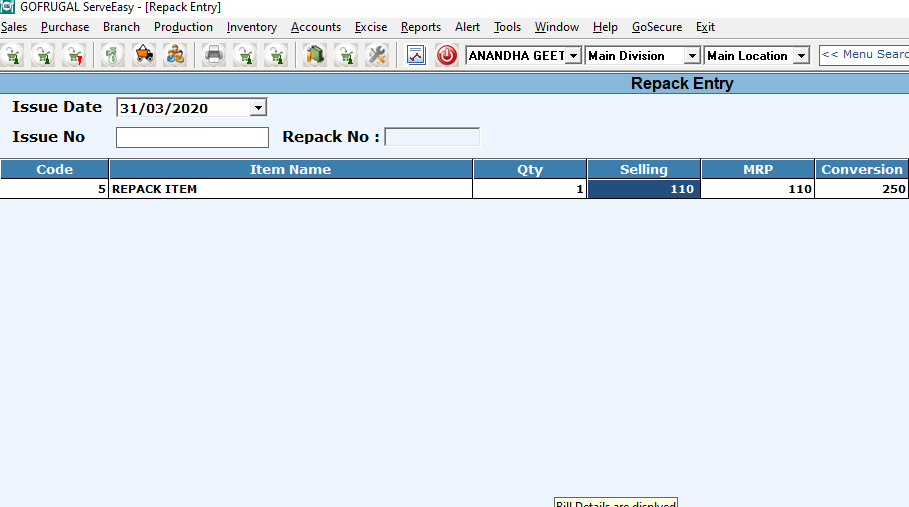Click the customers group icon

(175, 56)
